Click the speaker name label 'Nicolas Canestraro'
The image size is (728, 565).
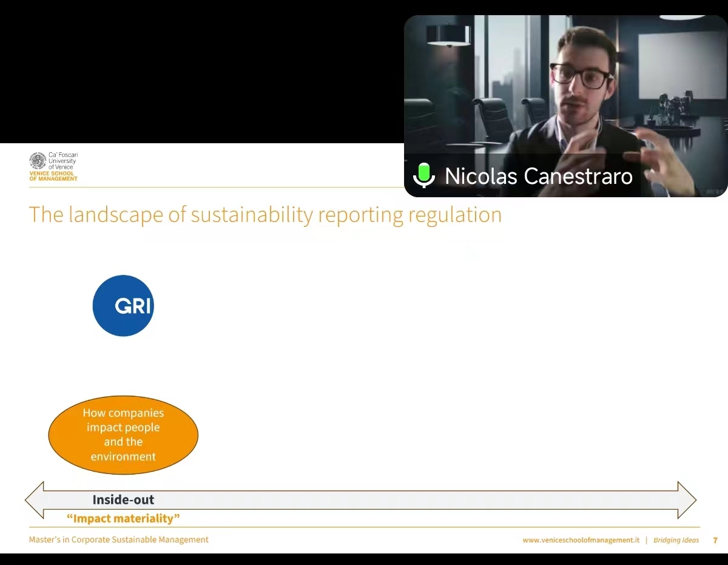point(539,176)
